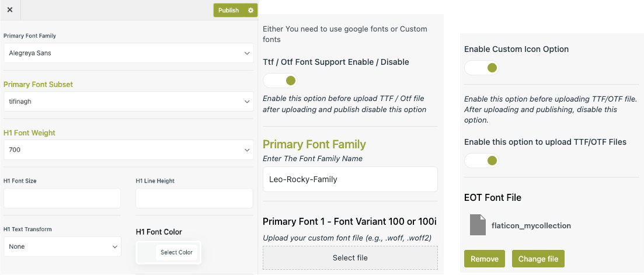Click the font family name input field

tap(350, 179)
